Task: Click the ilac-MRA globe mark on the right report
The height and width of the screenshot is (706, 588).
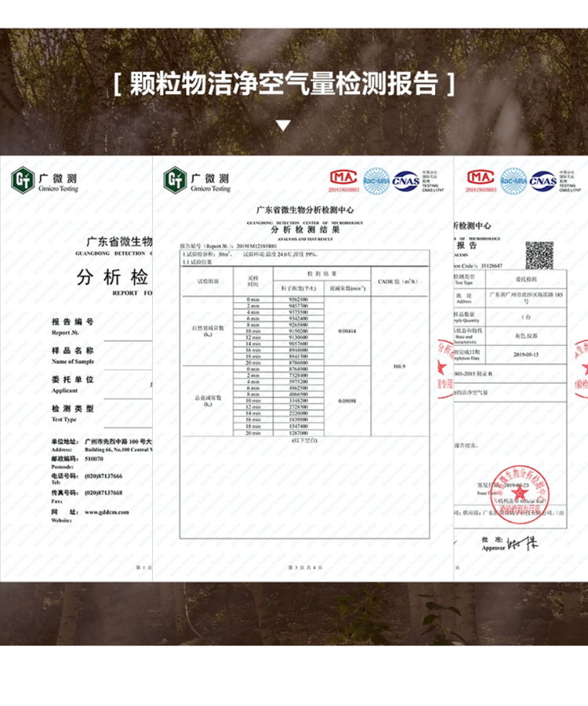Action: coord(514,181)
